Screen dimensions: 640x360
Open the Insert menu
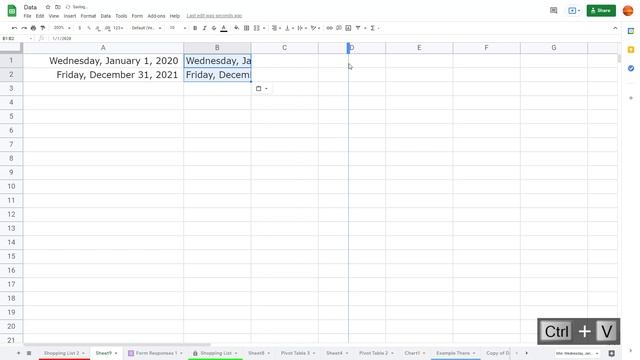click(70, 16)
